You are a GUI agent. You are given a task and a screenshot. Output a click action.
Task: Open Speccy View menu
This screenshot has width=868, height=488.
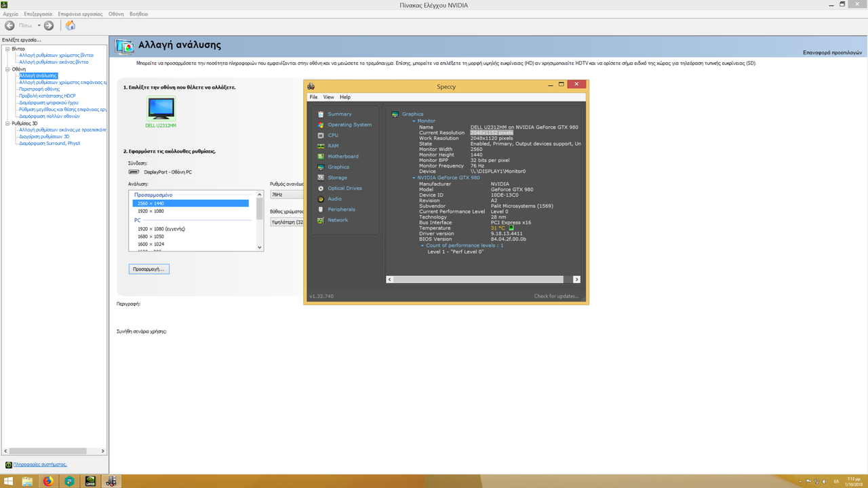pyautogui.click(x=328, y=97)
